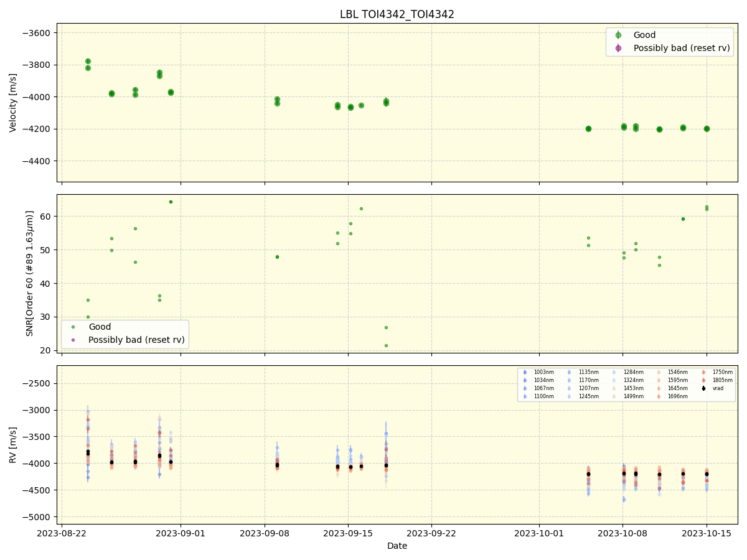The height and width of the screenshot is (560, 747).
Task: Click the Date x-axis label
Action: pos(397,546)
